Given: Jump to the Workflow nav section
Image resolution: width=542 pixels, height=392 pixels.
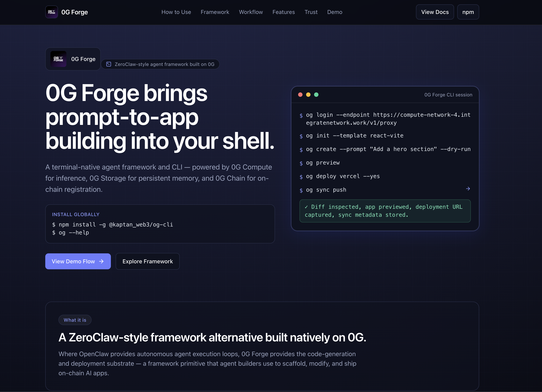Looking at the screenshot, I should click(x=251, y=12).
